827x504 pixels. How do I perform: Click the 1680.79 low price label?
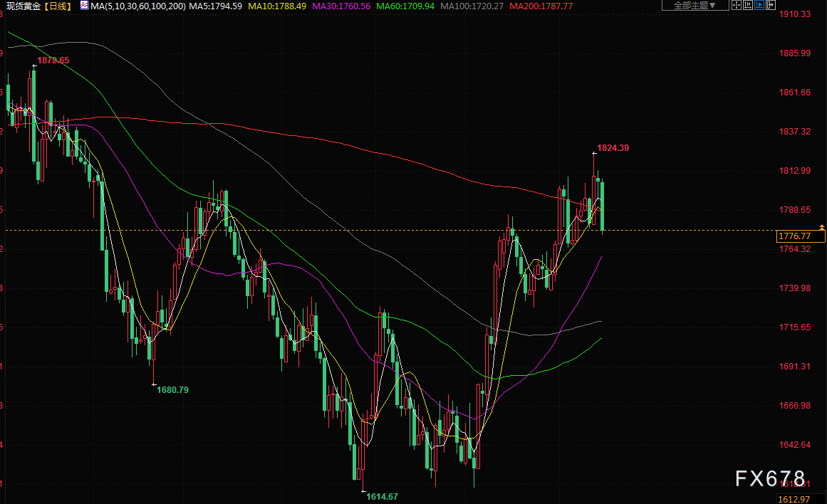(x=172, y=390)
